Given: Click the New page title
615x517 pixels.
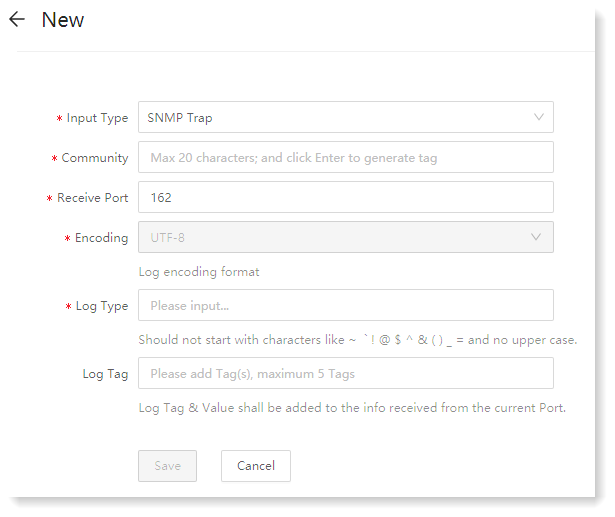Looking at the screenshot, I should [x=63, y=20].
